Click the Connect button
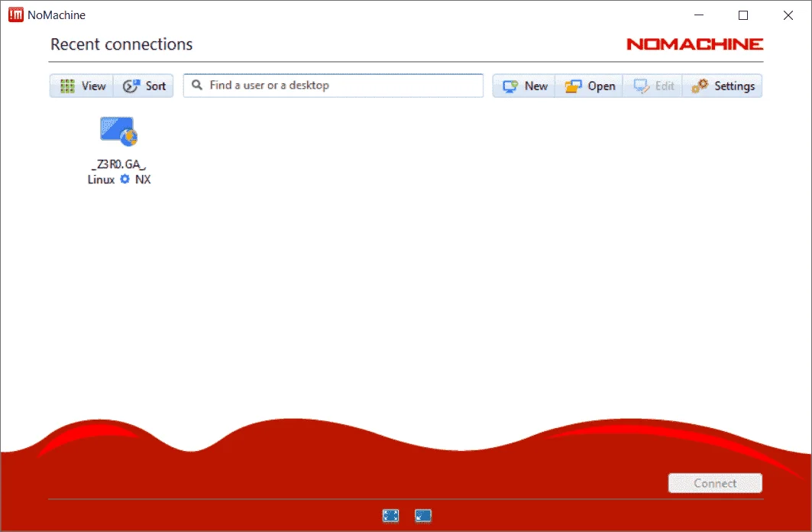 pyautogui.click(x=715, y=483)
